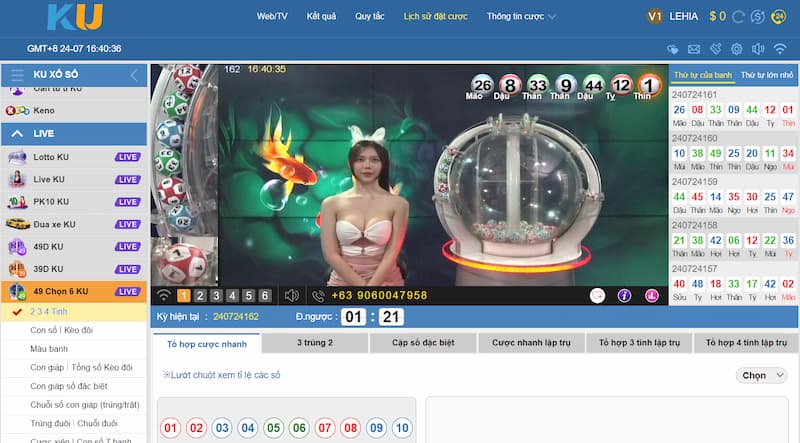Pick blue number ball 03
The height and width of the screenshot is (443, 800).
(222, 428)
